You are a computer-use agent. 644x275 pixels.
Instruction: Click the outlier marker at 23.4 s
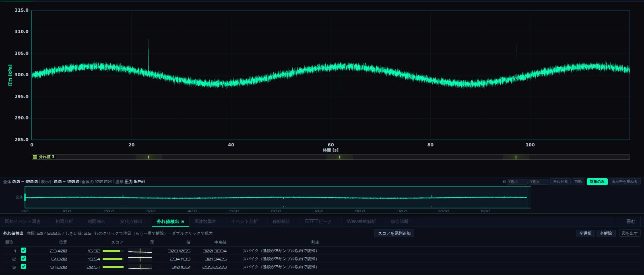(x=149, y=157)
